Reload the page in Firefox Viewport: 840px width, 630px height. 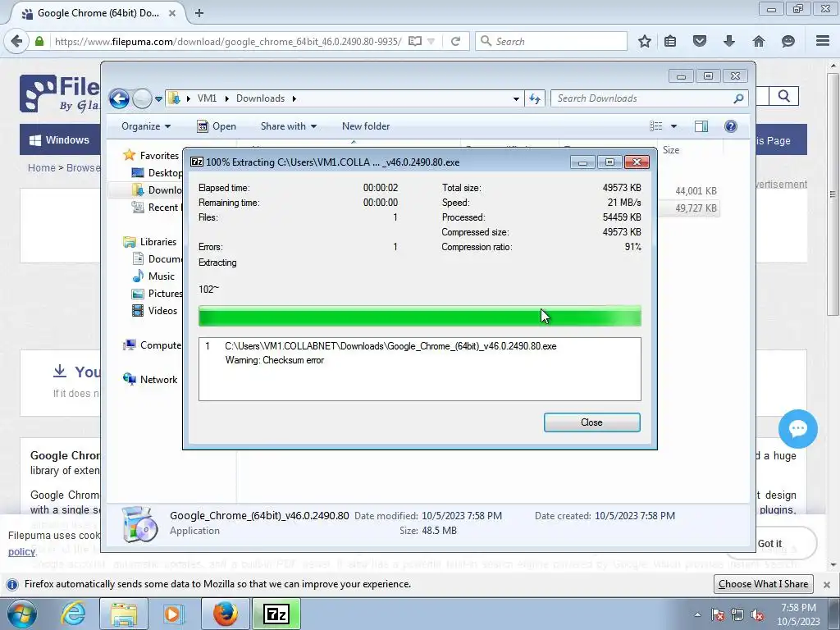[x=456, y=41]
